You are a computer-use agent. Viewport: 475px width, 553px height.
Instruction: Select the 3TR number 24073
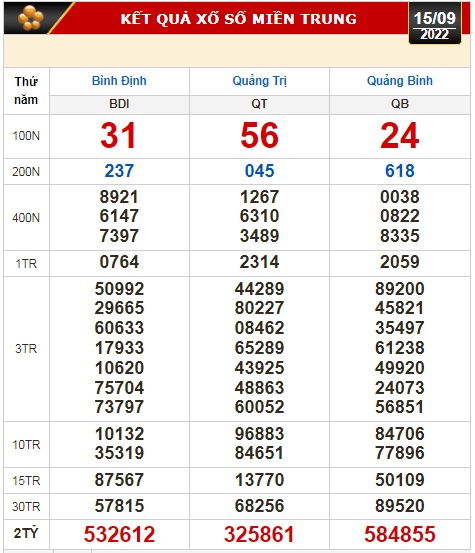click(x=400, y=388)
